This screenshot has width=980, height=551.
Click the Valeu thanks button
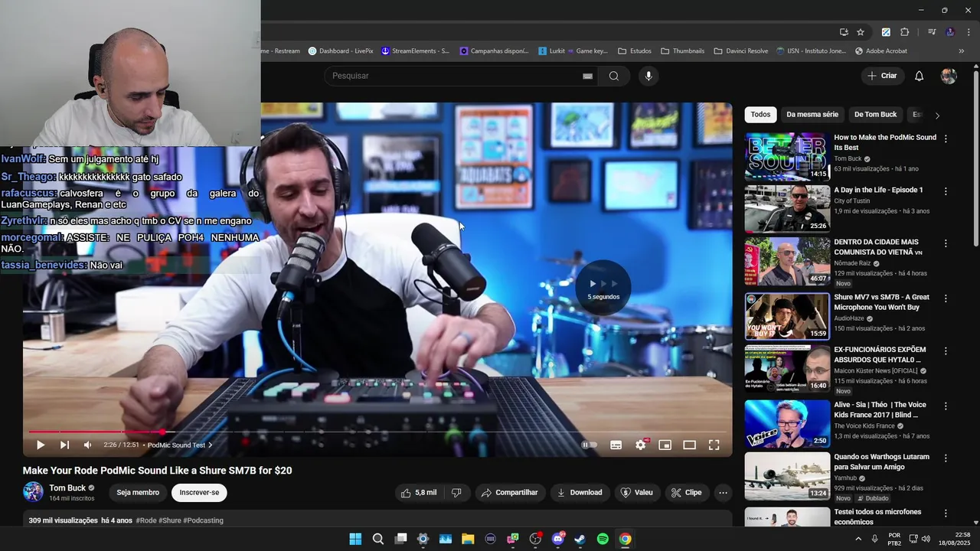coord(636,492)
